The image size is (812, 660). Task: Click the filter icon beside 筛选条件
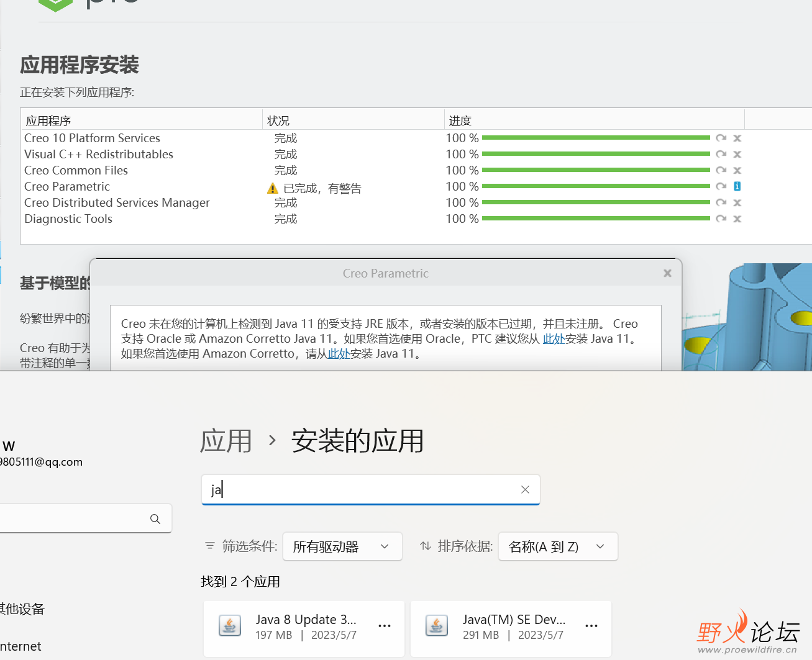(210, 546)
